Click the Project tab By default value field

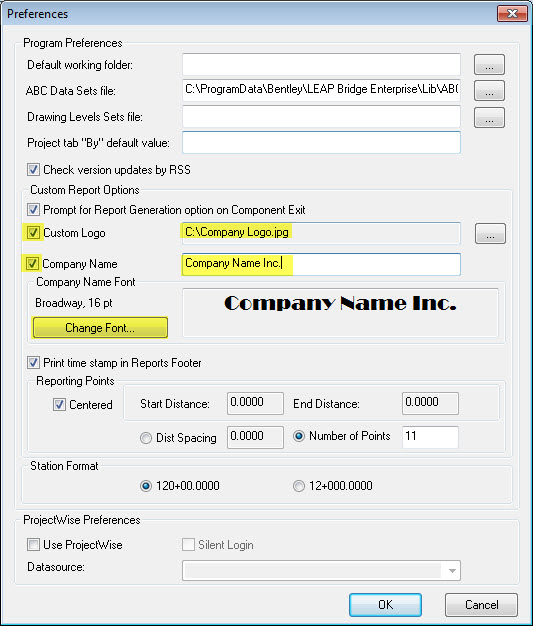click(321, 143)
